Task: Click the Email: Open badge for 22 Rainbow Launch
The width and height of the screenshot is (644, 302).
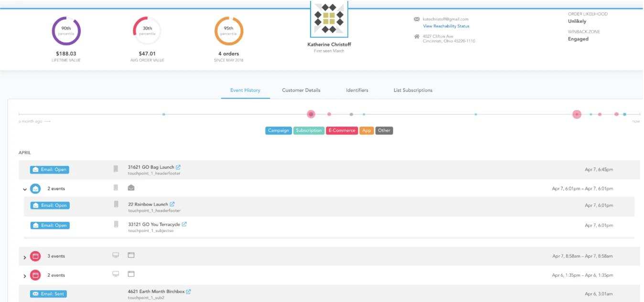Action: (50, 206)
